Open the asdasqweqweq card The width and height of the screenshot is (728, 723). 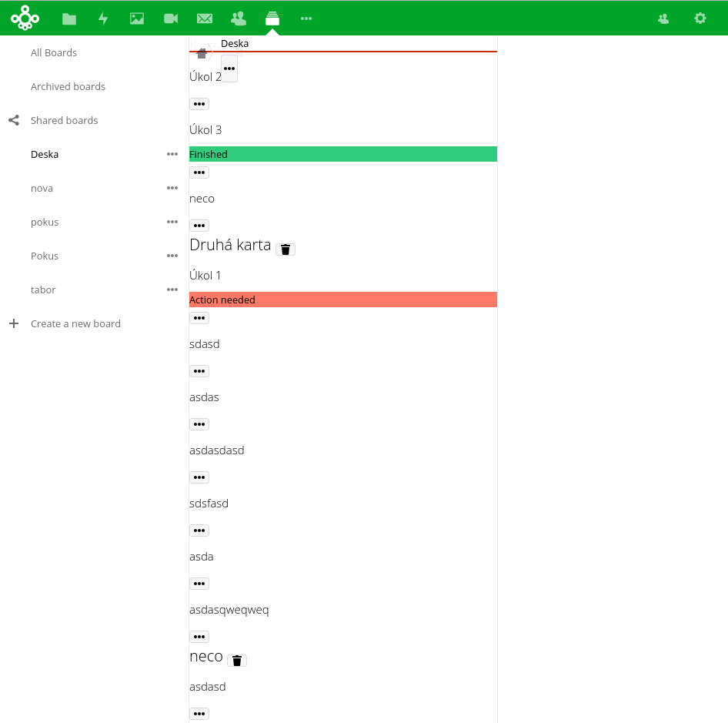pos(229,610)
